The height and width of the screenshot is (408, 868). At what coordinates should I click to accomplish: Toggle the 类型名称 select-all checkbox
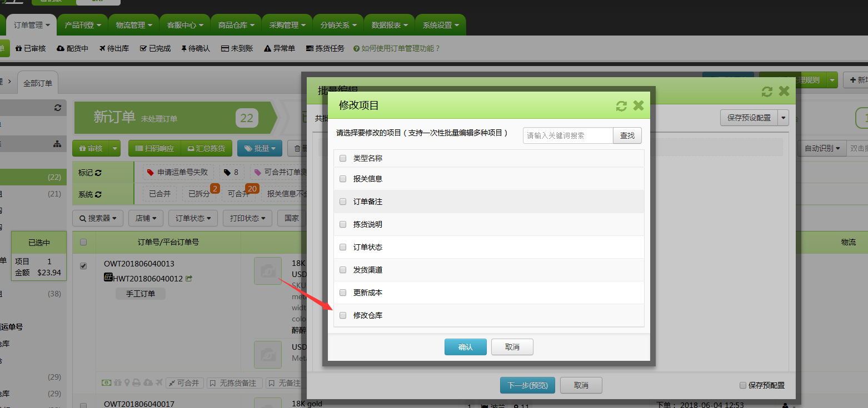pyautogui.click(x=343, y=158)
